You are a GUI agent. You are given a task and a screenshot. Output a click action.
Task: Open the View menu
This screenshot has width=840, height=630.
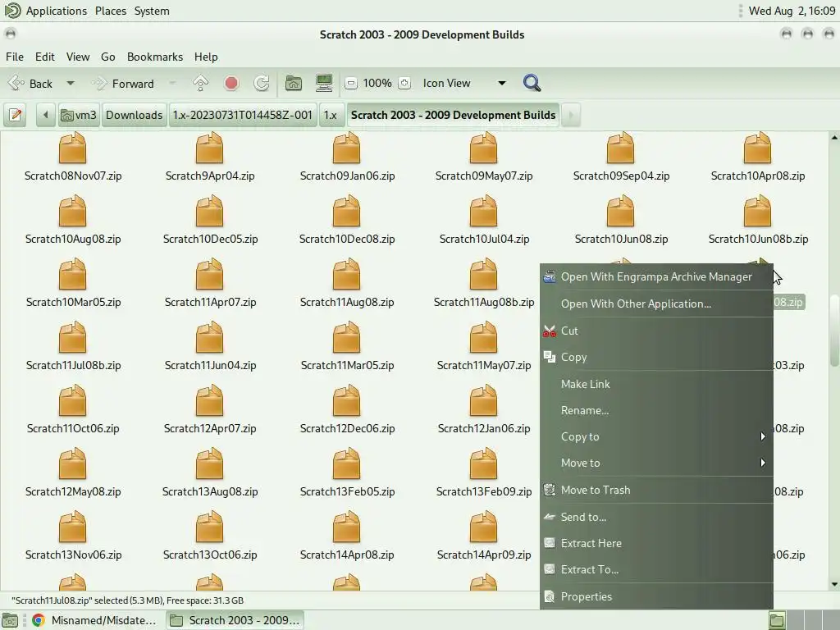78,57
